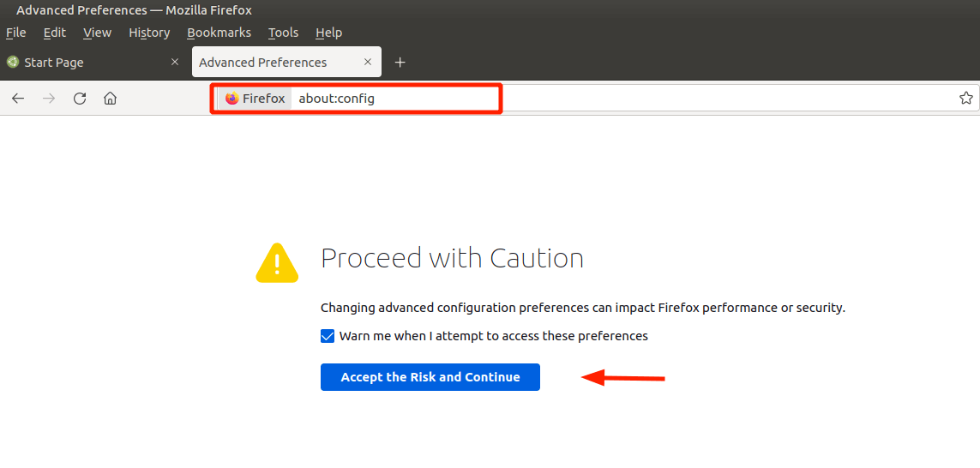Uncheck the warn me checkbox
This screenshot has width=980, height=468.
click(328, 336)
